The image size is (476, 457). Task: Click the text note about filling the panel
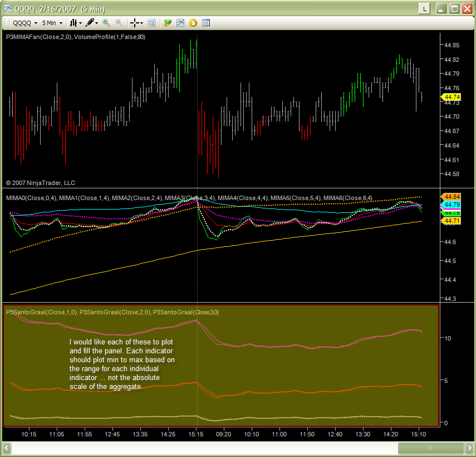point(122,364)
